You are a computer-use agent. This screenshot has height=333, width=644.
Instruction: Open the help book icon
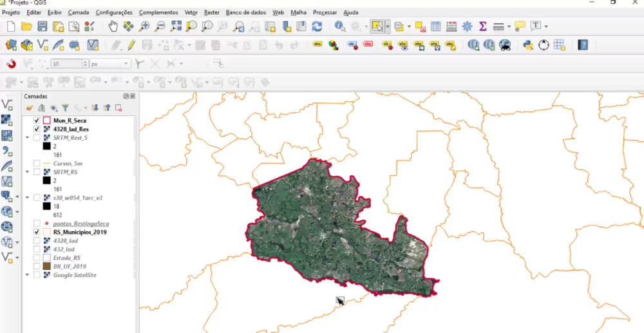click(583, 44)
